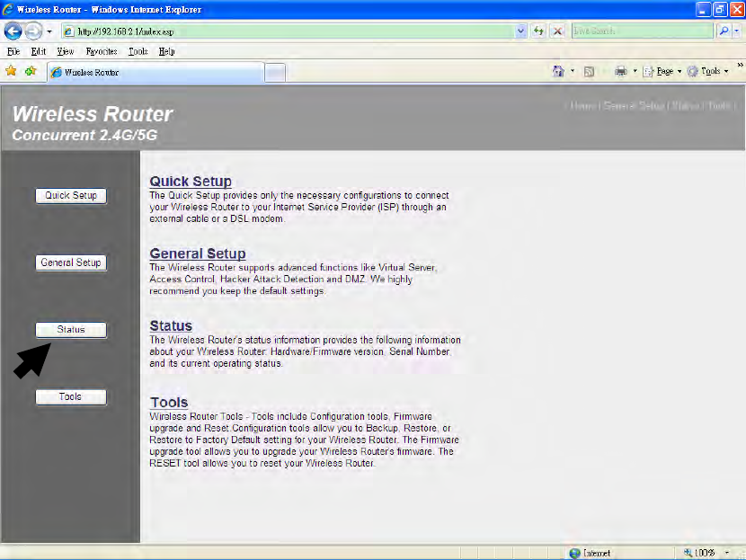The width and height of the screenshot is (746, 560).
Task: Expand the address bar dropdown arrow
Action: 521,31
